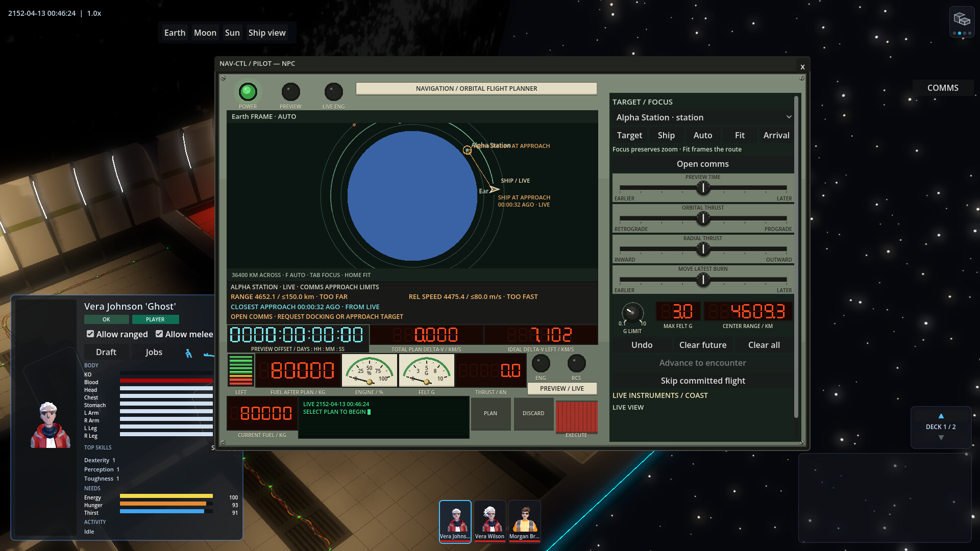Toggle the ENG engine knob
This screenshot has width=980, height=551.
[541, 363]
